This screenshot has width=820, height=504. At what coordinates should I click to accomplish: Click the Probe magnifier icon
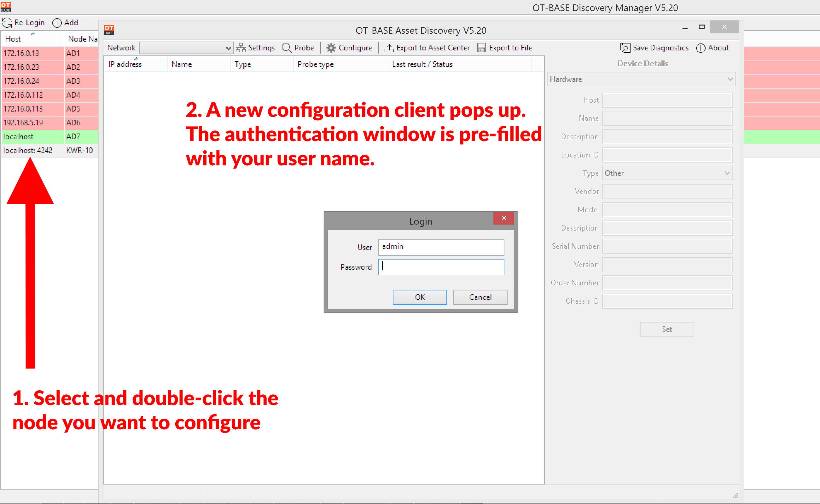tap(287, 48)
